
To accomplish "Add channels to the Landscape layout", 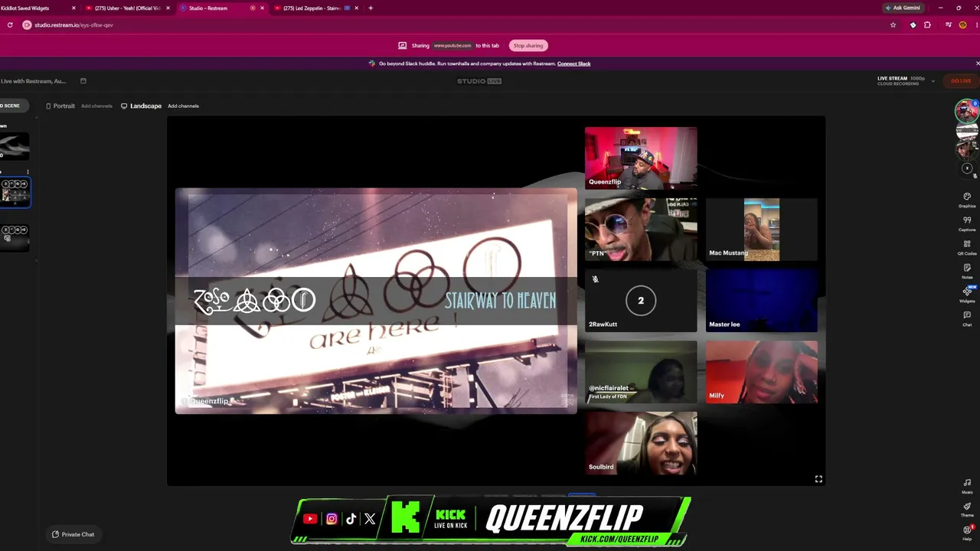I will (x=183, y=106).
